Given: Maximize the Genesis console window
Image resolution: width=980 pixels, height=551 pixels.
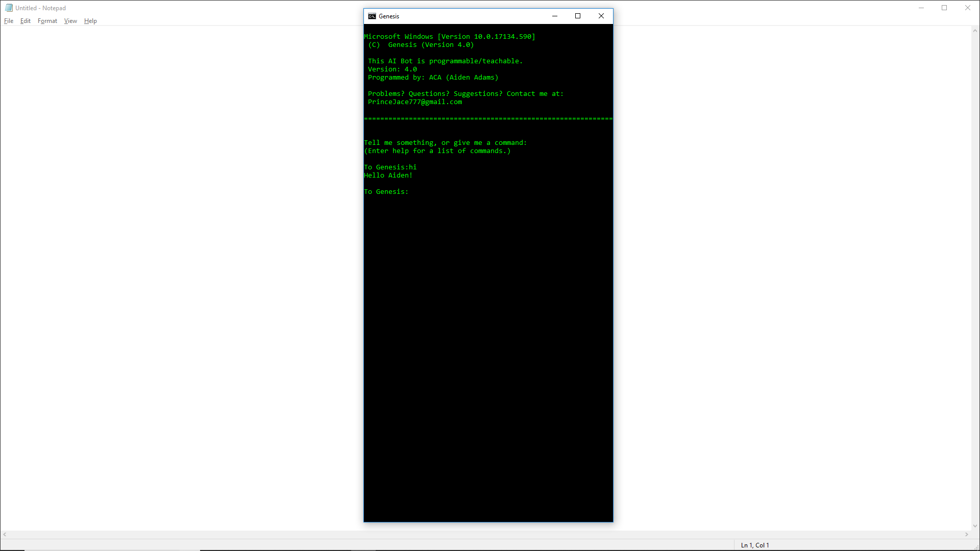Looking at the screenshot, I should [578, 16].
